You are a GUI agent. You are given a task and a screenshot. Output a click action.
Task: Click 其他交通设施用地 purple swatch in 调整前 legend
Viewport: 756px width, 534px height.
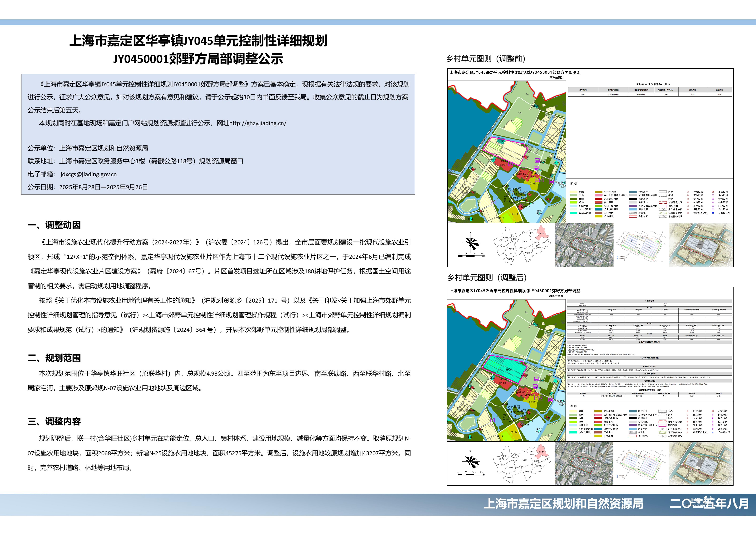pos(633,206)
